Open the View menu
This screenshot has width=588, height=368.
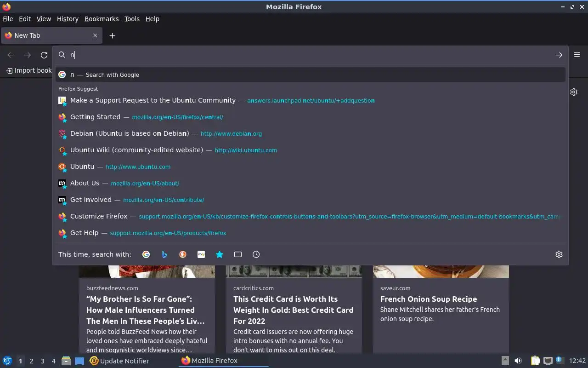click(44, 19)
